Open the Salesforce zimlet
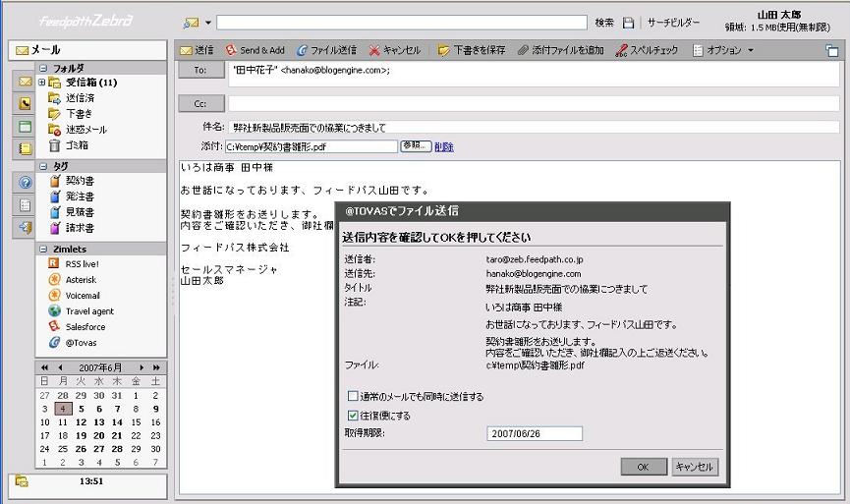Image resolution: width=850 pixels, height=504 pixels. (85, 327)
